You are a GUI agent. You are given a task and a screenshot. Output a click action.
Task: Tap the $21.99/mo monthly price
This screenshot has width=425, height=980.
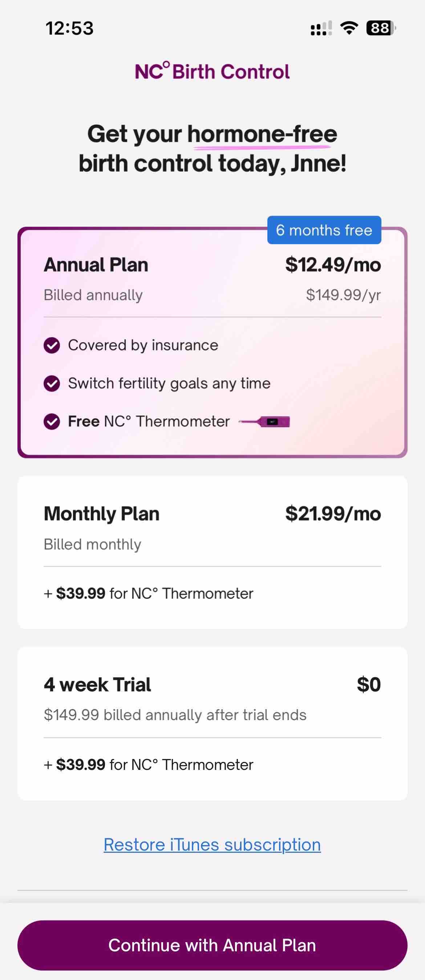(x=333, y=514)
